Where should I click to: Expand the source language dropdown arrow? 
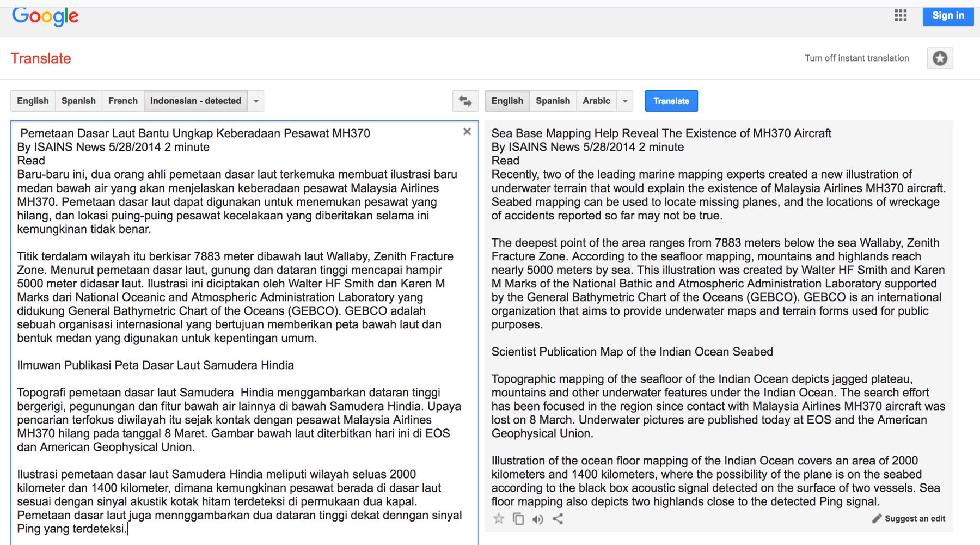click(x=256, y=101)
